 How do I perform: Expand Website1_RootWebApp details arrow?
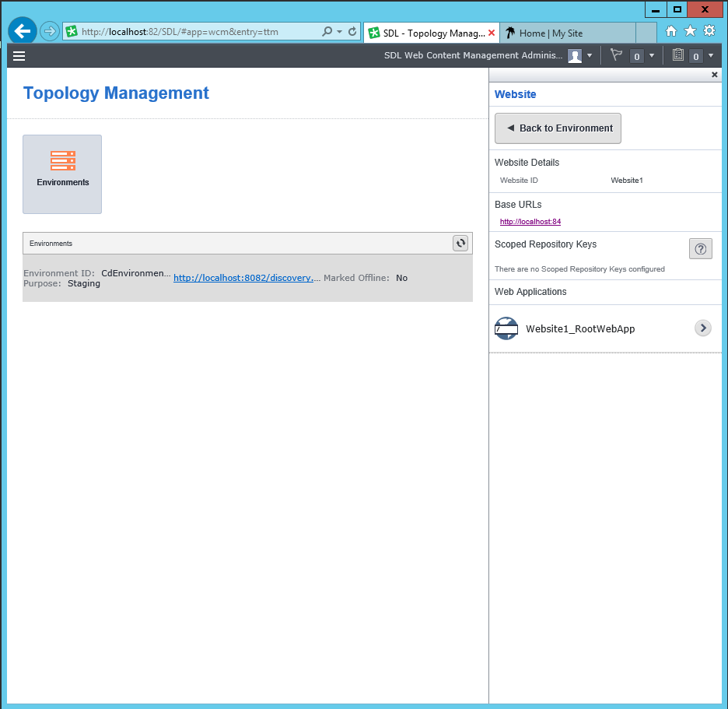(702, 328)
